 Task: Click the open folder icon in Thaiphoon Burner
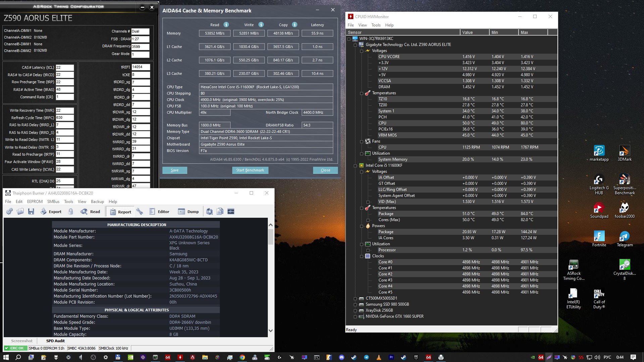(x=20, y=211)
